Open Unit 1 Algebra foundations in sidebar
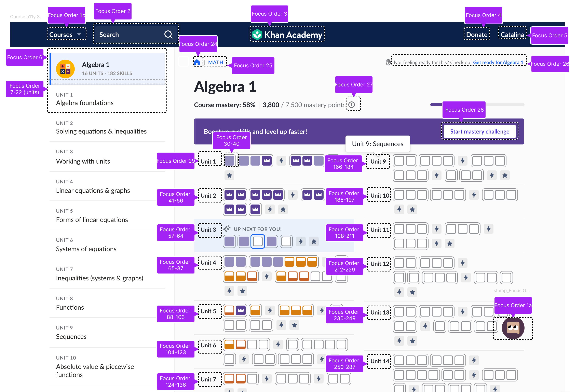 107,99
